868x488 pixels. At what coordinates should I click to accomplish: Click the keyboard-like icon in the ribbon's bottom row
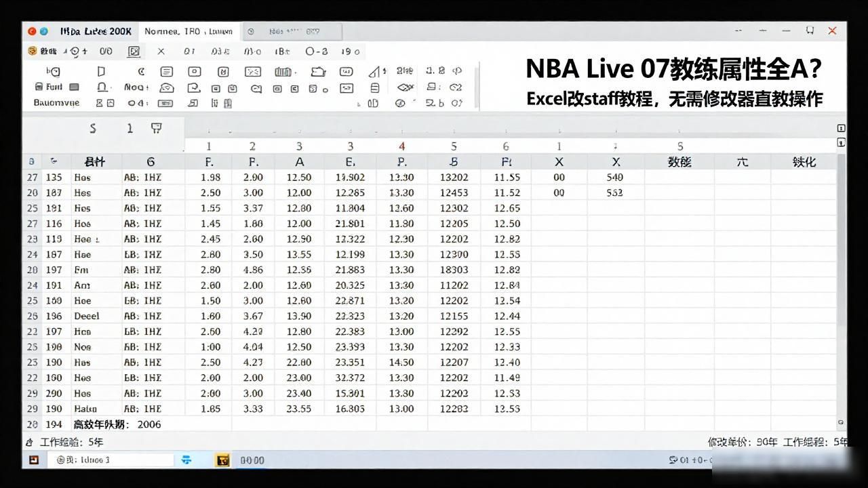tap(165, 104)
